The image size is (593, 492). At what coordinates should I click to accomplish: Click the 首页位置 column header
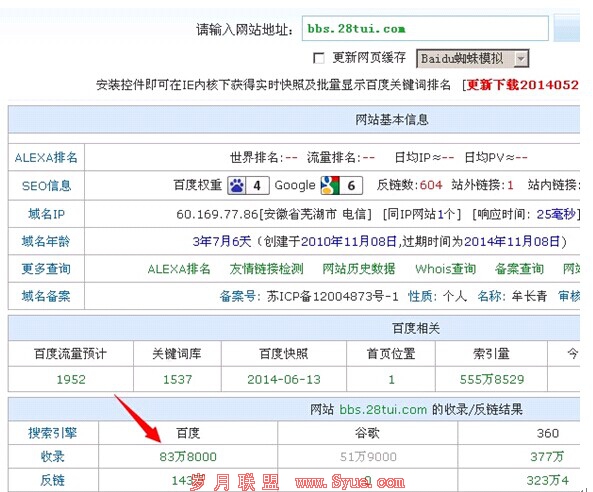(x=391, y=354)
